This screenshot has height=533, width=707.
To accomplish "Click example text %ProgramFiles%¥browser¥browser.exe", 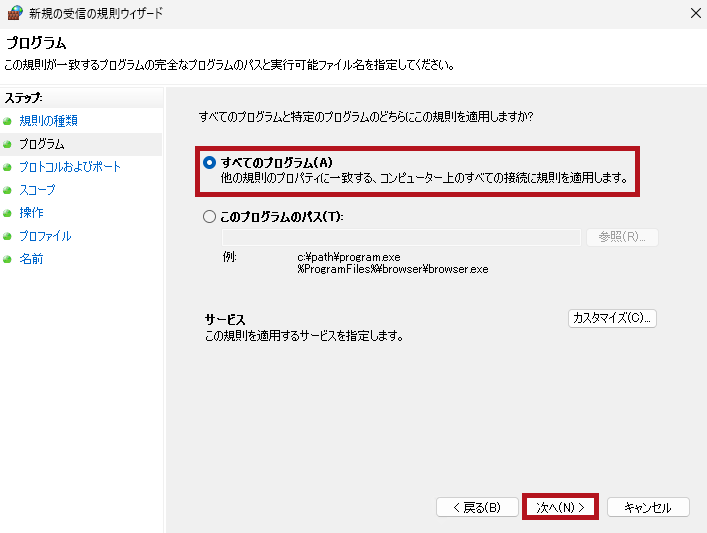I will tap(393, 269).
